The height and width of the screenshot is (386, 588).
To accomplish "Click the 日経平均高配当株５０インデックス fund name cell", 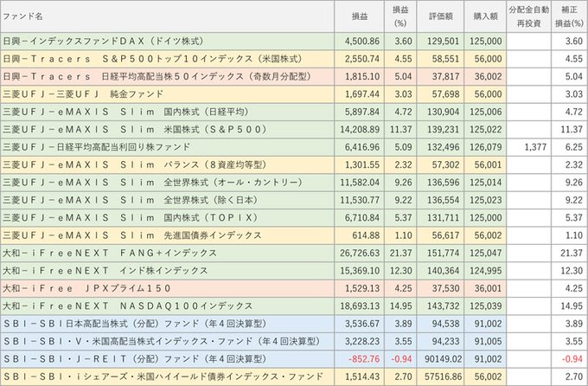I will (167, 77).
